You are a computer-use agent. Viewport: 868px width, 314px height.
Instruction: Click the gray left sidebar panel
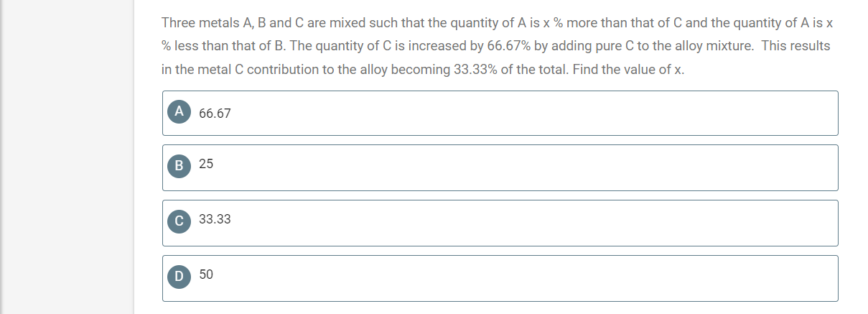67,157
